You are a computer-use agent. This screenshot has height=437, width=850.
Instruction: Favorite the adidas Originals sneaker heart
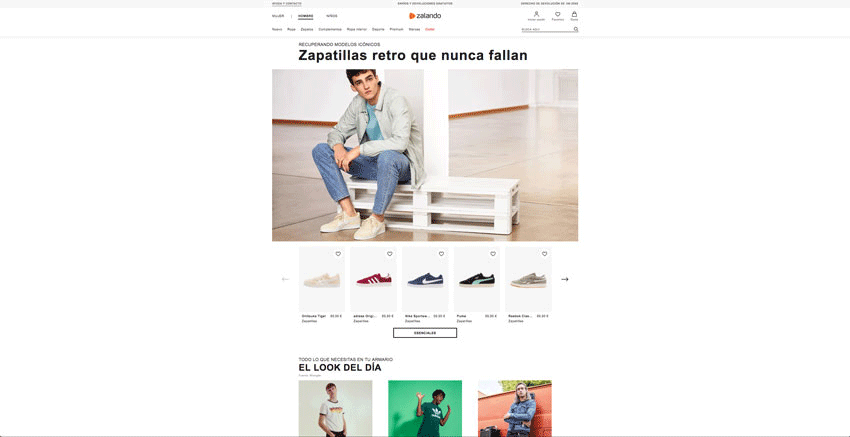click(389, 254)
